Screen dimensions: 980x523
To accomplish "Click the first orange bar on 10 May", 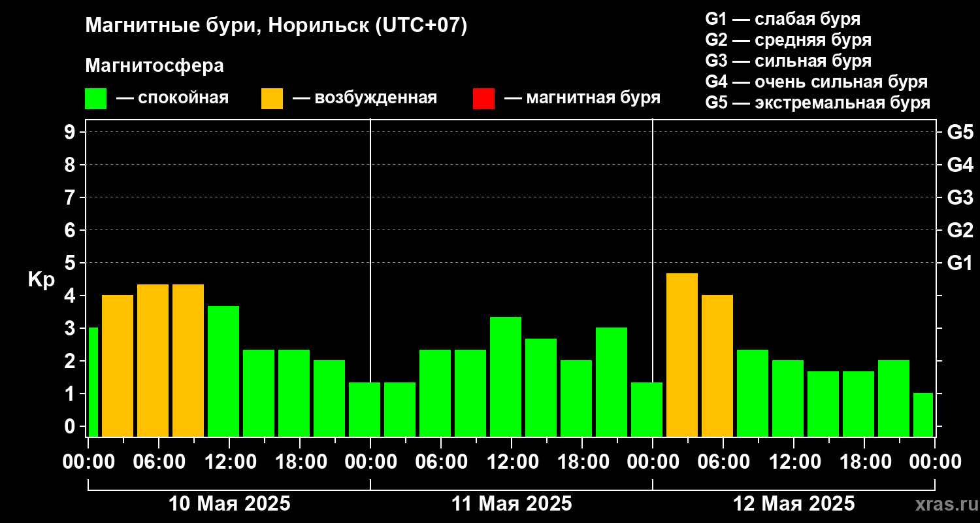I will [x=118, y=366].
